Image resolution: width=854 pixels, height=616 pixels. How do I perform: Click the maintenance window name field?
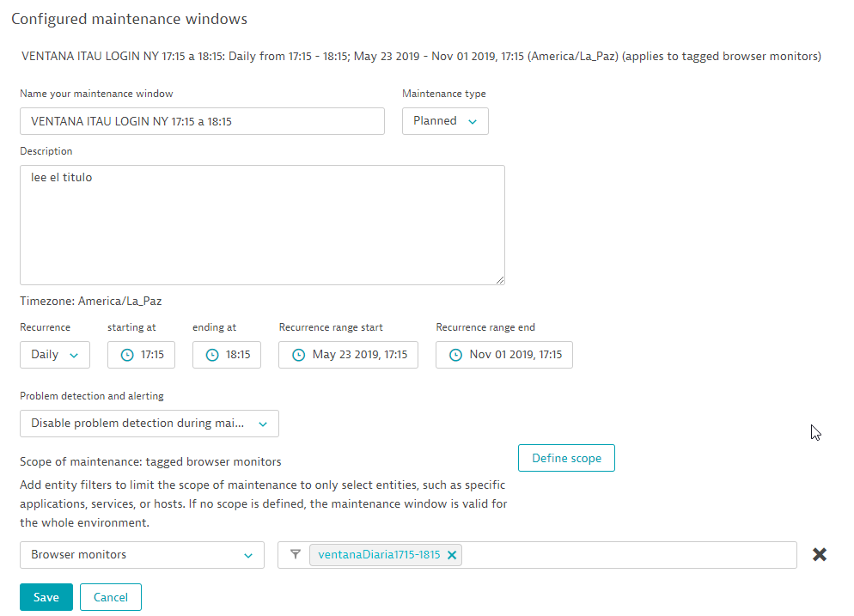click(x=202, y=121)
